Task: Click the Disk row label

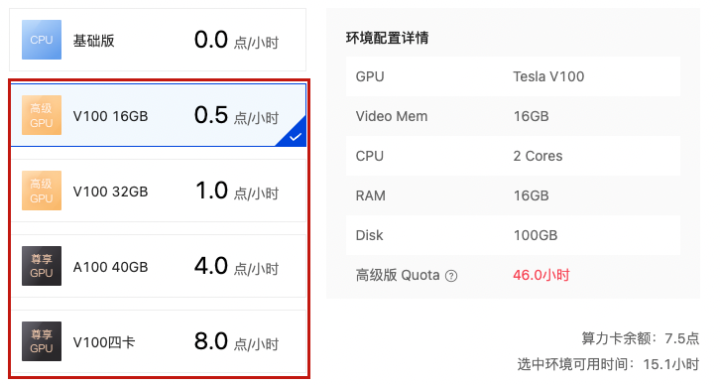Action: pos(369,235)
